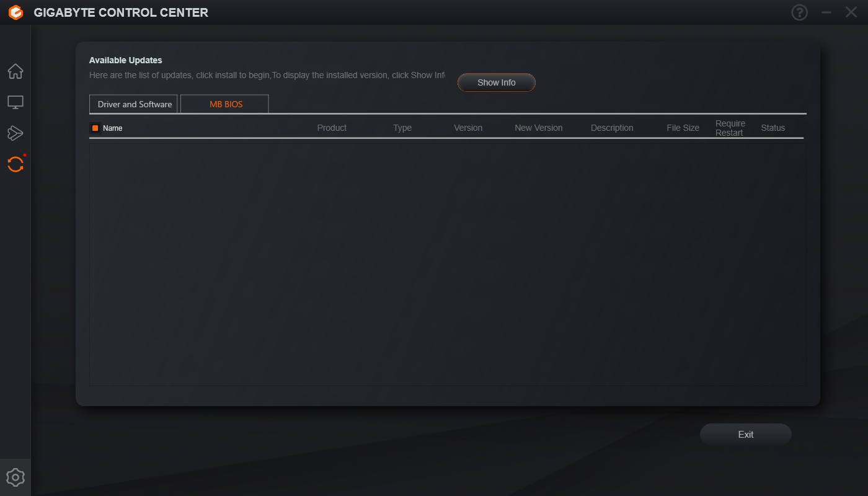868x496 pixels.
Task: Click the Exit button
Action: [746, 435]
